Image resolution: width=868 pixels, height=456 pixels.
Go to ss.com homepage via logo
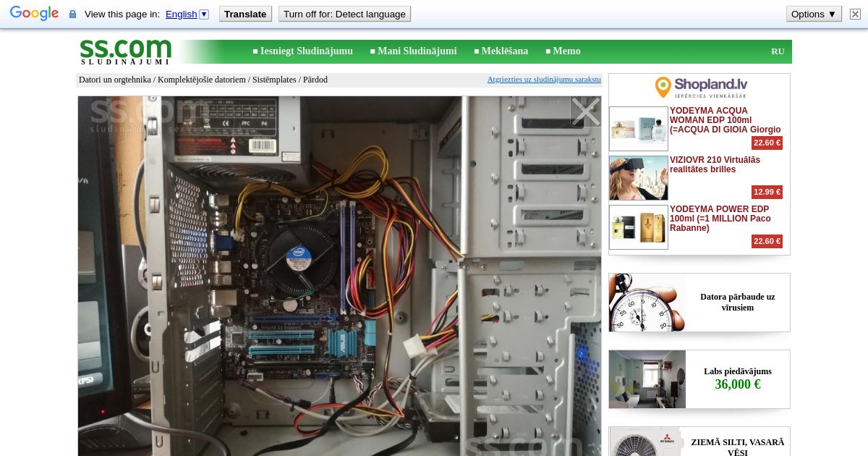(125, 51)
